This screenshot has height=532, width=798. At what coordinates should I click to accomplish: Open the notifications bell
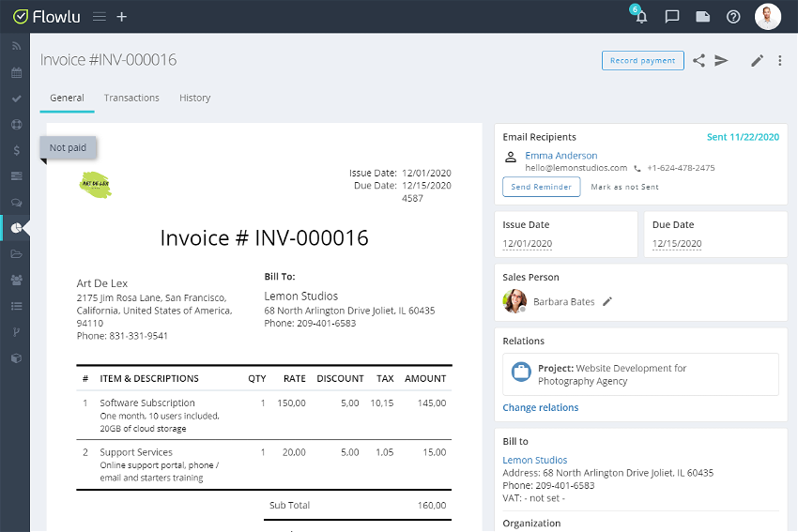point(641,16)
